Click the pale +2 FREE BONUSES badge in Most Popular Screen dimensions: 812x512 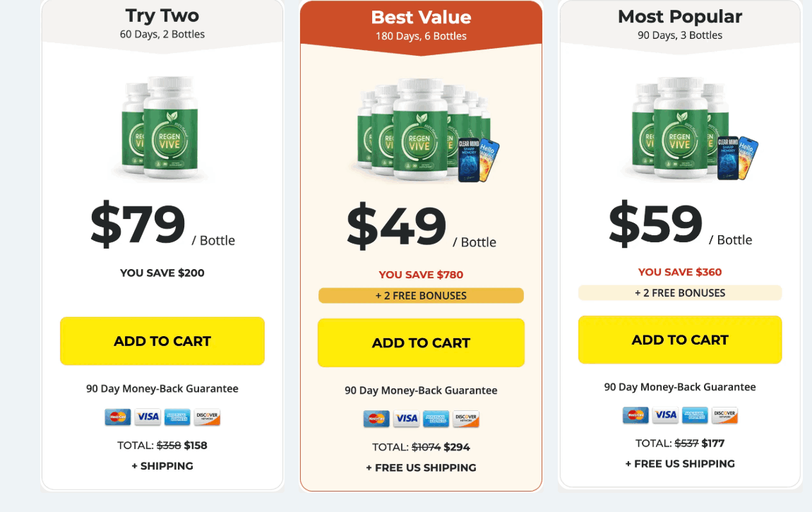pos(680,293)
